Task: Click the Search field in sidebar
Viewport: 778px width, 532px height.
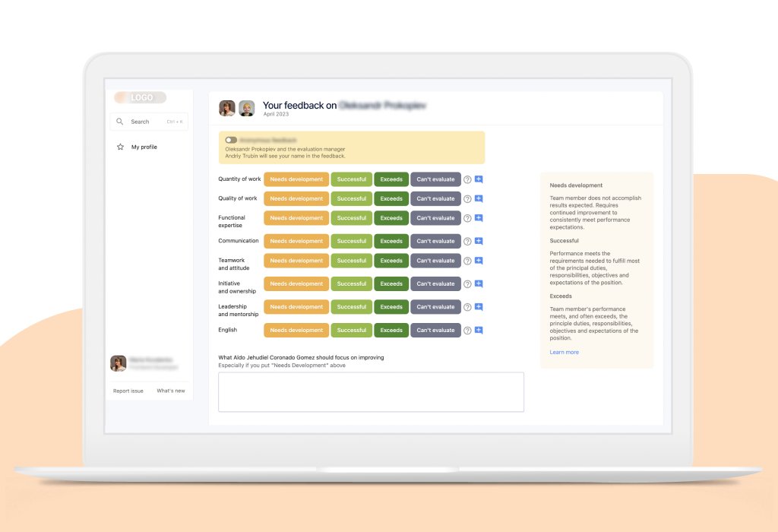Action: [149, 122]
